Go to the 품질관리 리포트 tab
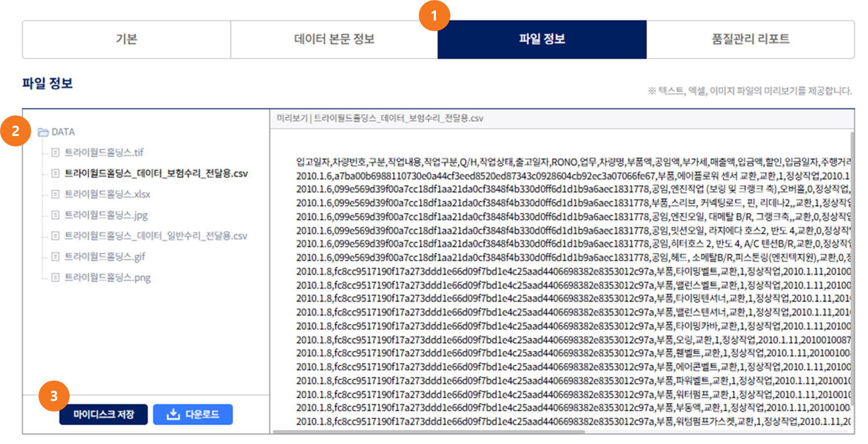Screen dimensions: 868x444 click(750, 39)
